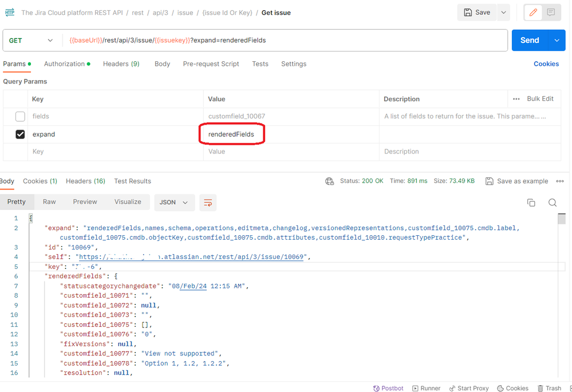The width and height of the screenshot is (572, 392).
Task: Copy the response body to the clipboard
Action: pos(531,203)
